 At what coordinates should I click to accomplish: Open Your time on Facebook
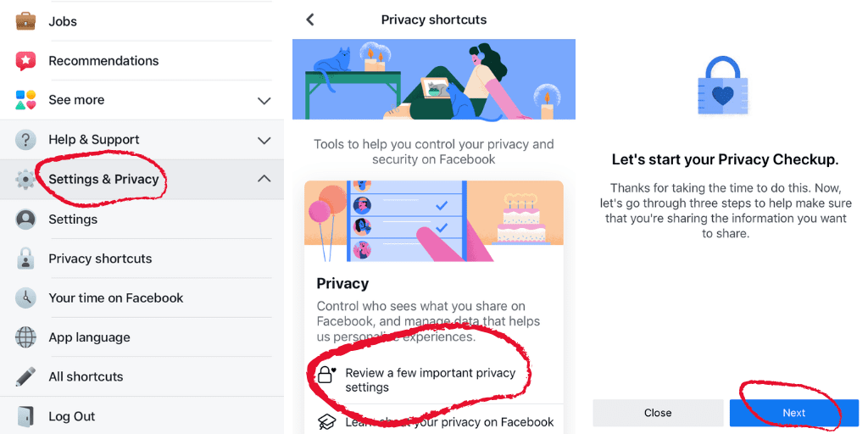(x=116, y=298)
